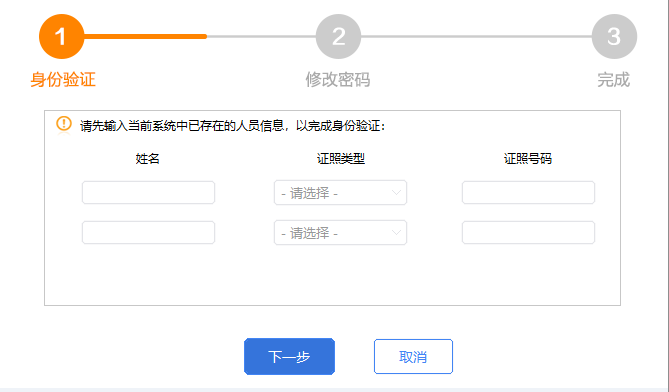Click the first row dropdown chevron arrow

[x=396, y=193]
